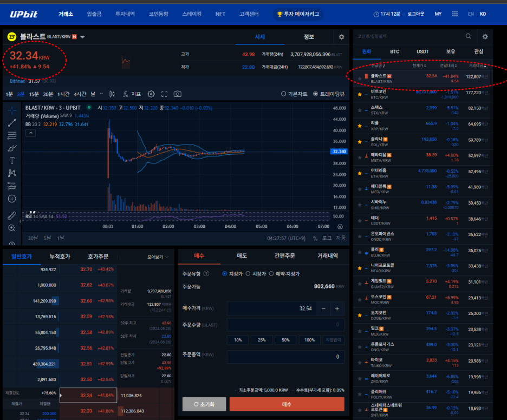Open the pattern drawing tool
This screenshot has height=420, width=507.
coord(12,173)
